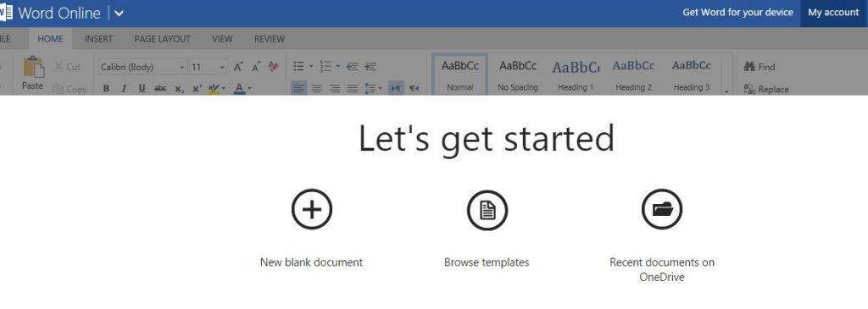Toggle superscript formatting

point(197,88)
